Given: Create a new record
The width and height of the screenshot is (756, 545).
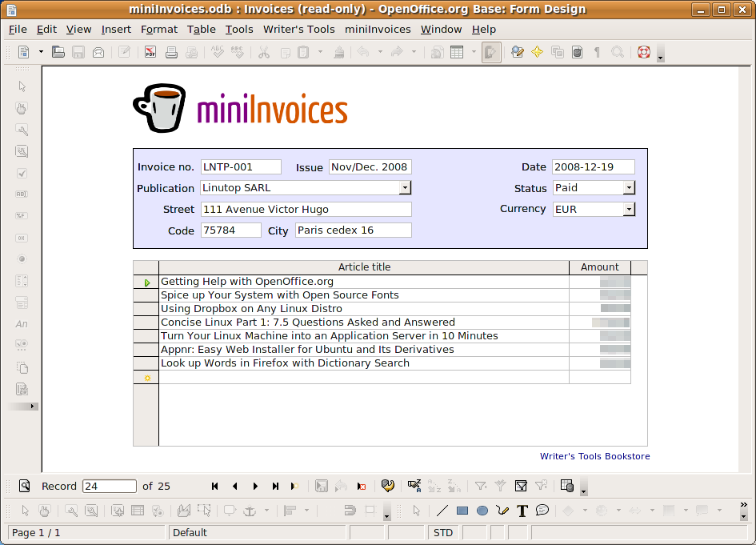Looking at the screenshot, I should coord(294,486).
